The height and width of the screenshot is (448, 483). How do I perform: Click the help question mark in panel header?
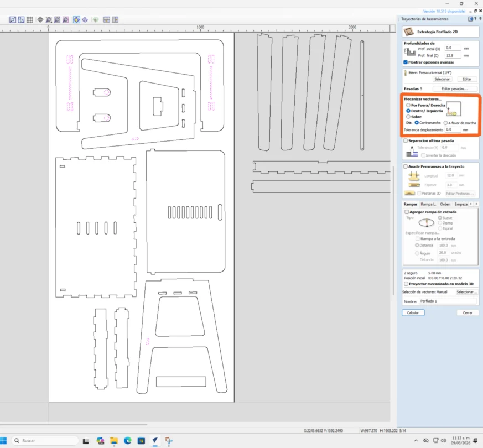coord(475,19)
